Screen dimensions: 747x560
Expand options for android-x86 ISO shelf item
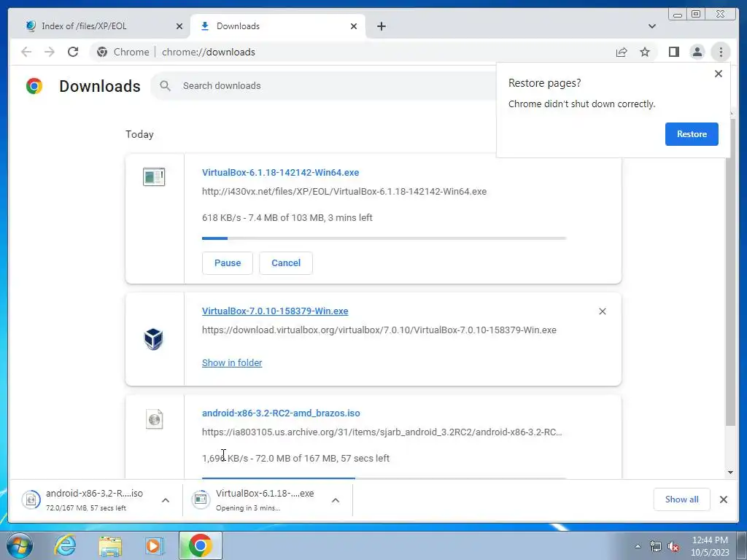coord(166,500)
